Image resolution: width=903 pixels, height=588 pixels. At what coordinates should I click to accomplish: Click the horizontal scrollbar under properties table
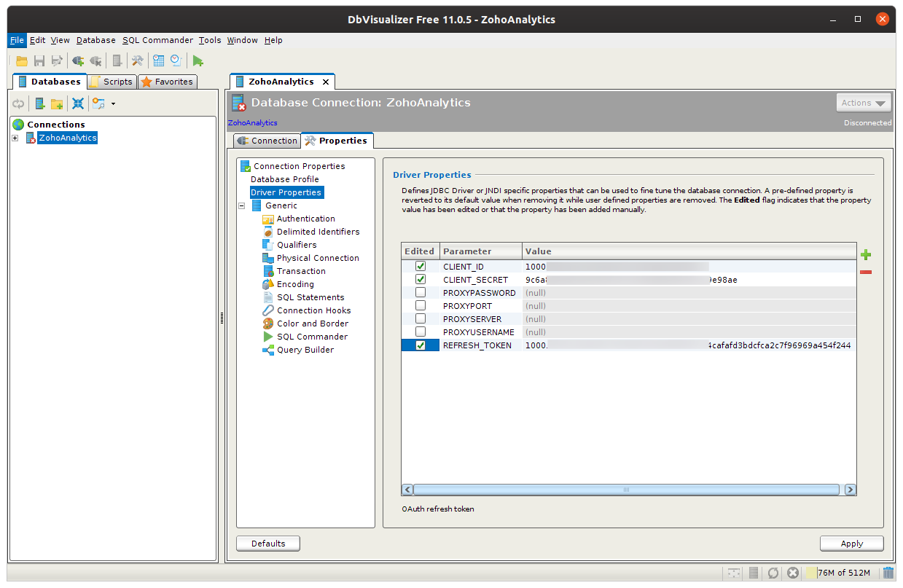[x=625, y=490]
